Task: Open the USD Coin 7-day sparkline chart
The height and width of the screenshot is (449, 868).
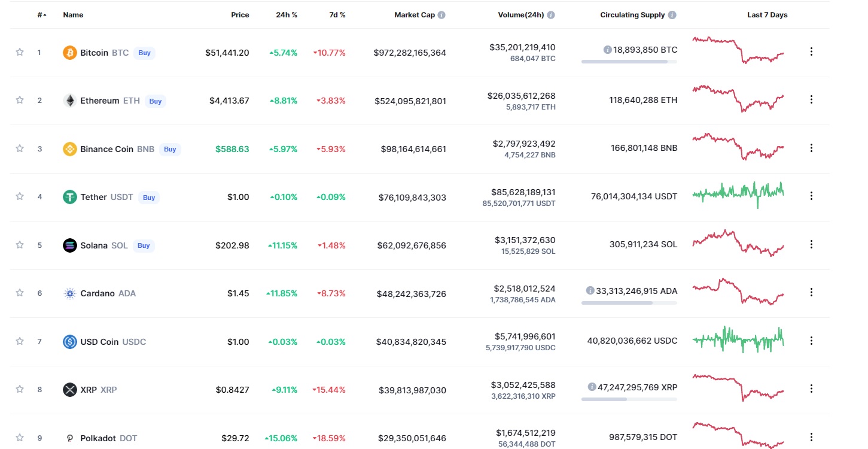Action: 738,339
